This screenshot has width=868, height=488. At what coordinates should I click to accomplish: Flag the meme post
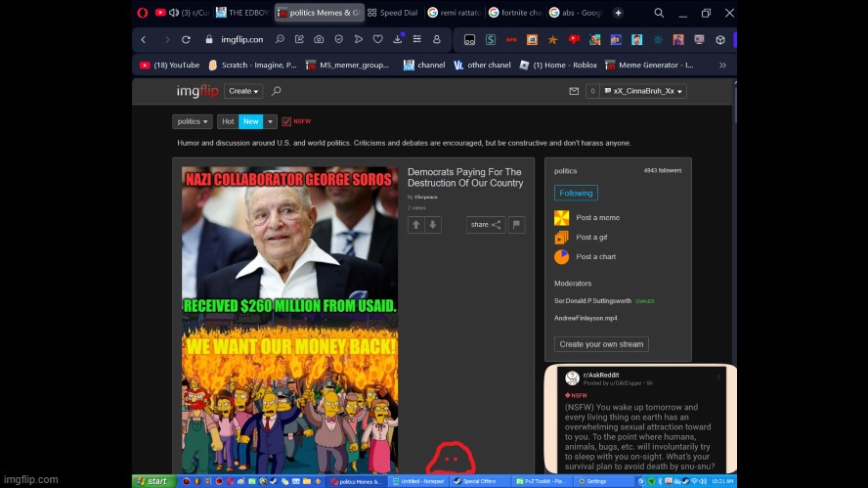[x=516, y=224]
